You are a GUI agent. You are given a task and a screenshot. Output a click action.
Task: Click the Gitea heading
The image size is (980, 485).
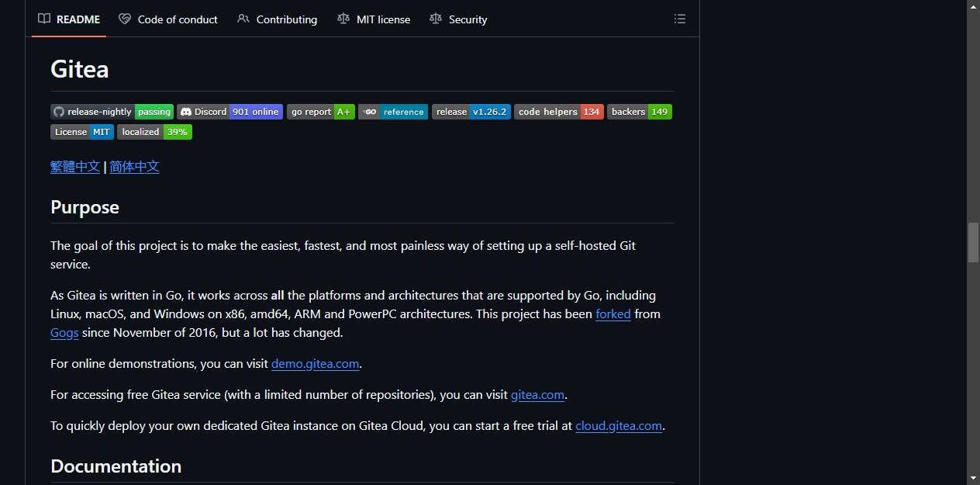pyautogui.click(x=80, y=69)
